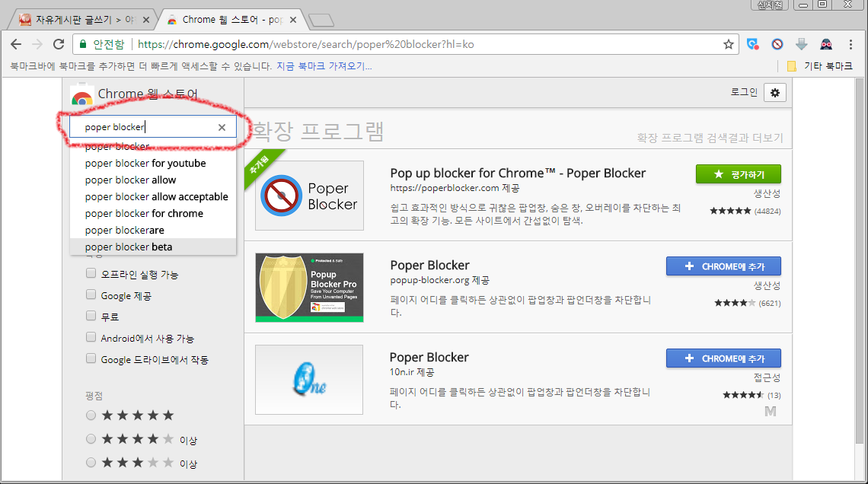868x484 pixels.
Task: Click the 로그인 link
Action: click(x=743, y=92)
